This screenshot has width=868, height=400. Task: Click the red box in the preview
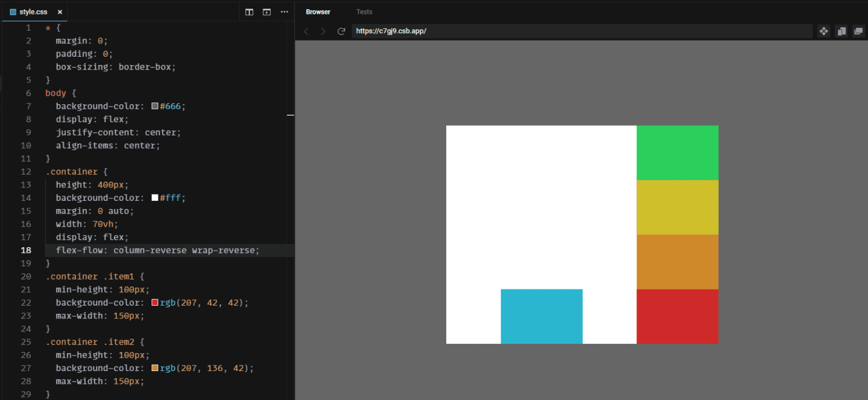click(x=678, y=316)
